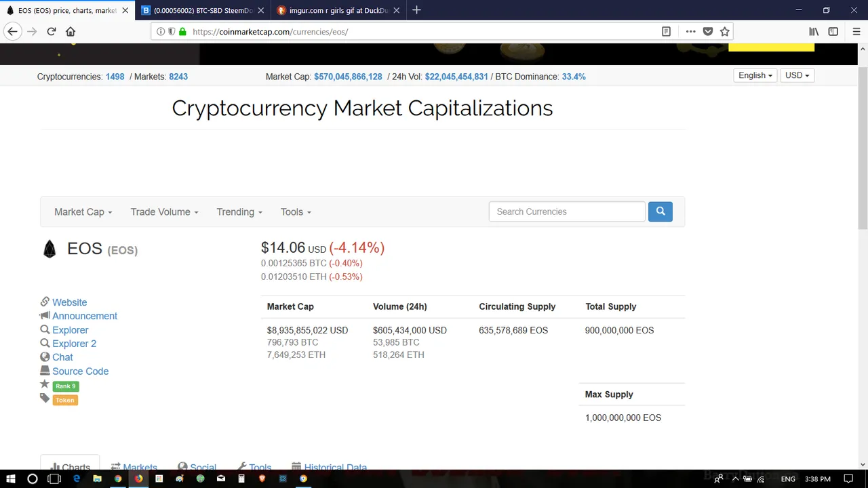Click total Market Cap $570,045,866,128
The image size is (868, 488).
click(x=348, y=77)
